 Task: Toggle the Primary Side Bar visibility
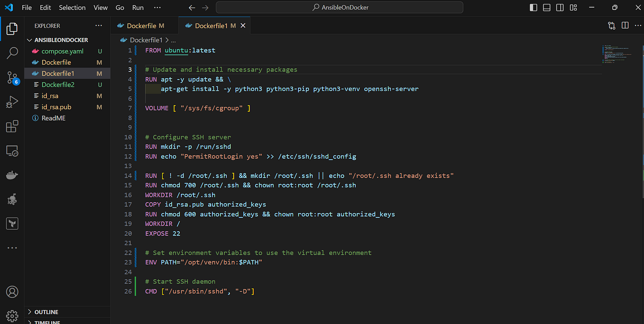coord(533,7)
